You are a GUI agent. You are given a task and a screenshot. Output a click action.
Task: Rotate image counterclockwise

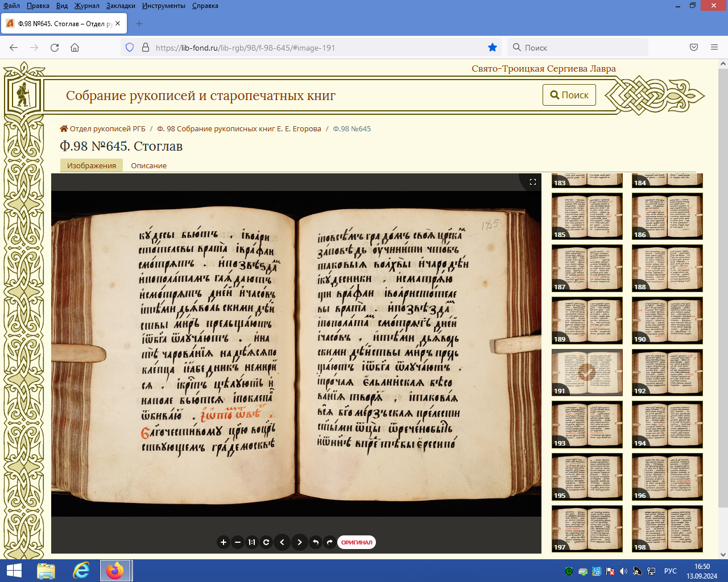click(x=316, y=542)
